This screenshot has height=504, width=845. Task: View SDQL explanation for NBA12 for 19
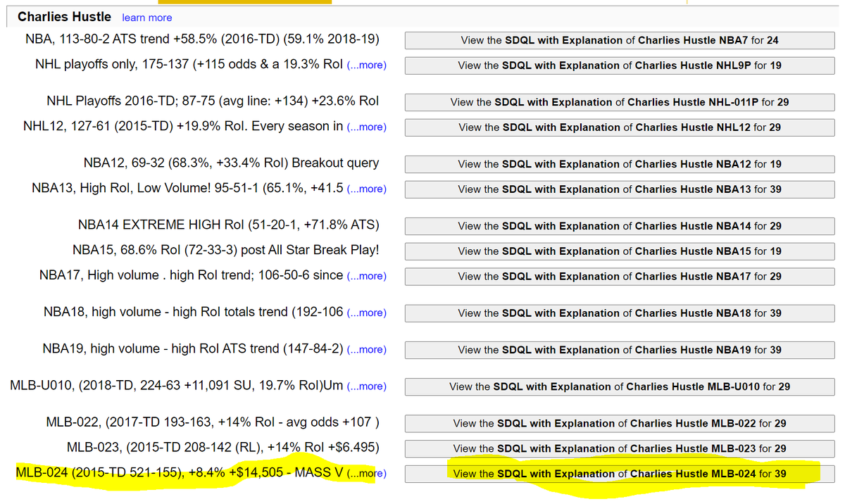pos(620,164)
